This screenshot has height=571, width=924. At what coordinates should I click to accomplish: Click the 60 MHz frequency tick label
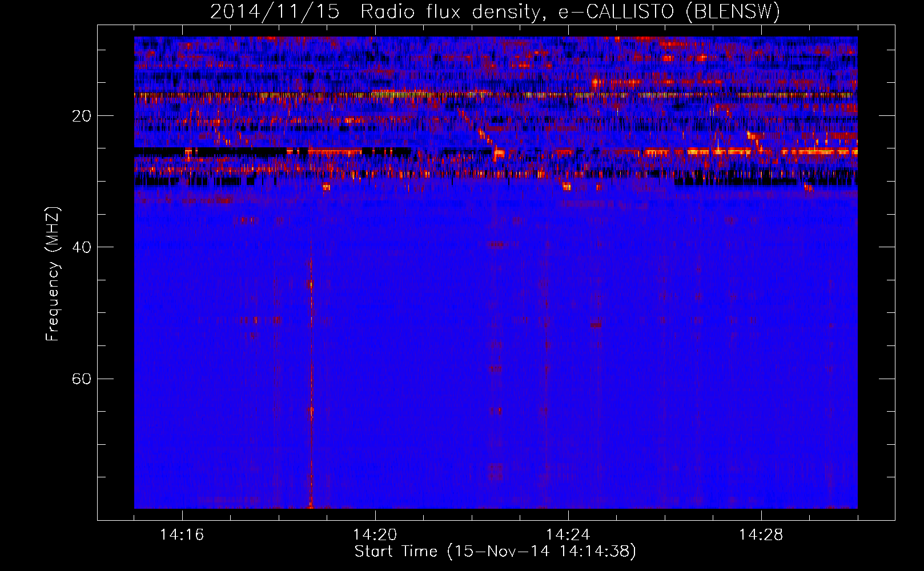(x=82, y=379)
